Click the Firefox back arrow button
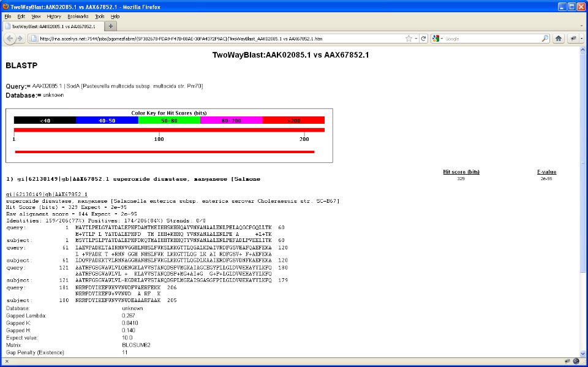The height and width of the screenshot is (367, 588). [10, 38]
